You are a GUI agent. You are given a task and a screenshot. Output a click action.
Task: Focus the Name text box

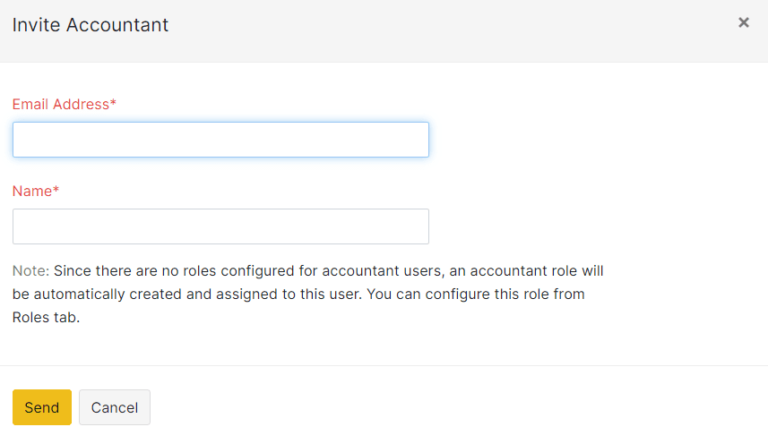coord(220,226)
